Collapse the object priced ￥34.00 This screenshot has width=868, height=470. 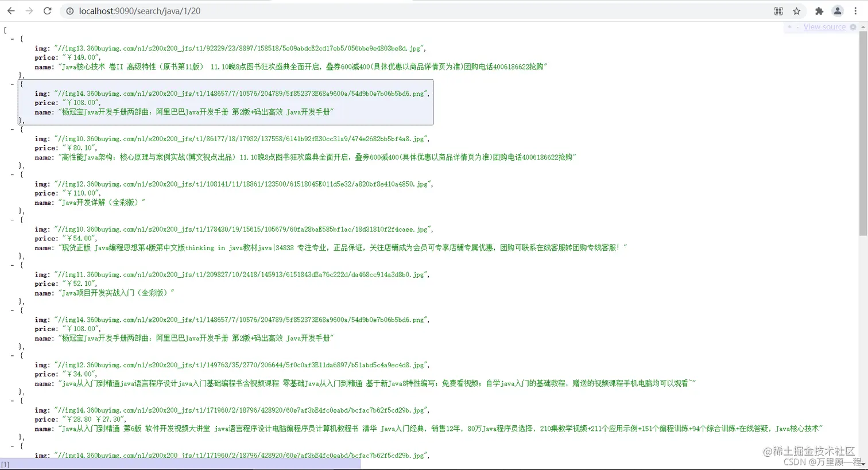click(12, 356)
